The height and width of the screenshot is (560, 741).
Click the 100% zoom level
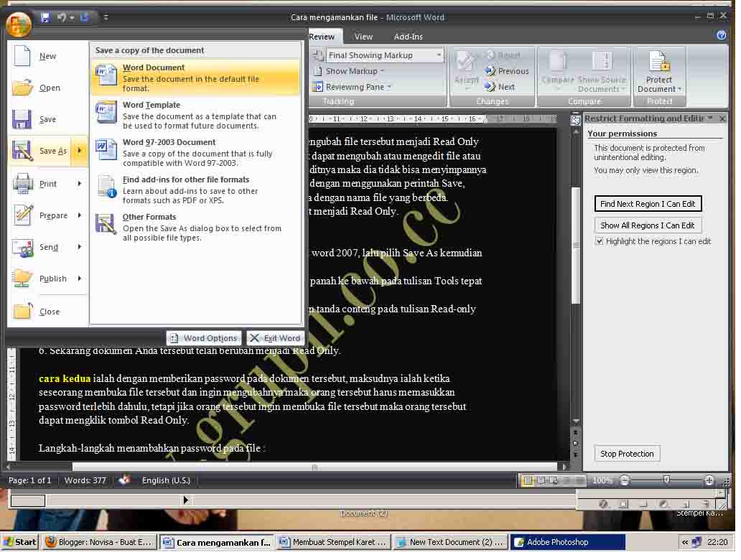click(x=602, y=481)
